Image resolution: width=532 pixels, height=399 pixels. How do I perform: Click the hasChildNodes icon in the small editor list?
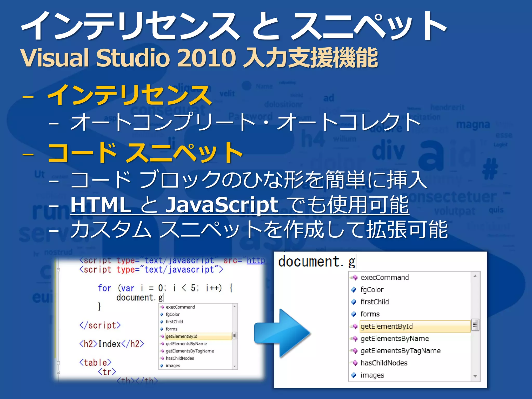pyautogui.click(x=162, y=358)
